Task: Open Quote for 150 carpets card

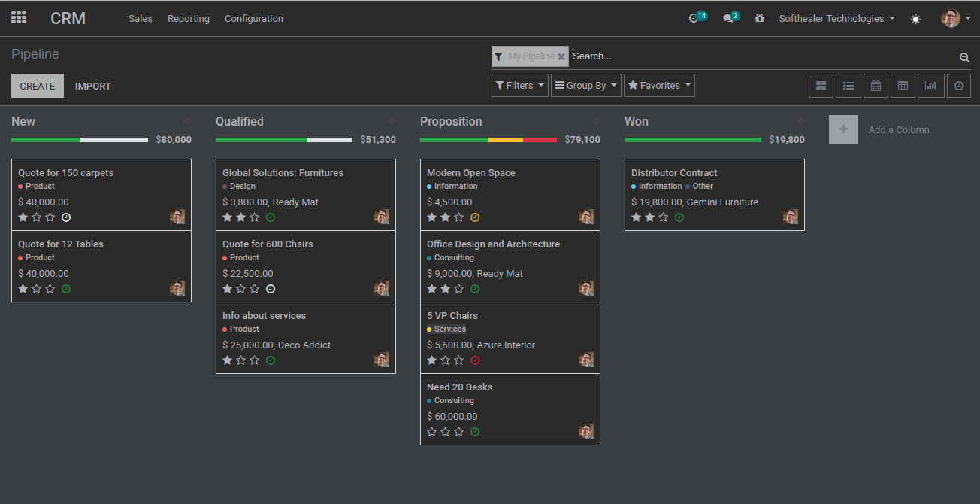Action: click(x=101, y=195)
